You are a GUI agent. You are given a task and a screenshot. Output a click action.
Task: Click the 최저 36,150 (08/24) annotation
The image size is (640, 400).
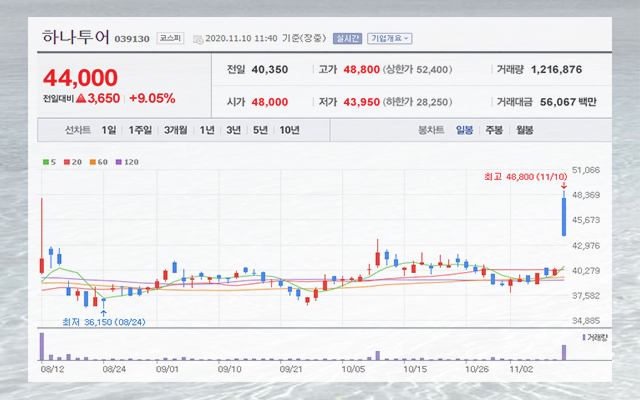pyautogui.click(x=104, y=322)
